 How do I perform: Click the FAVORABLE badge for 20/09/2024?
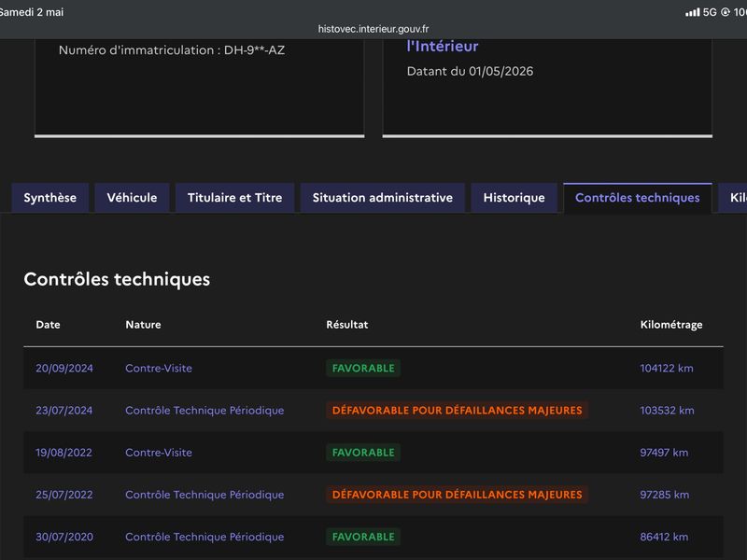tap(363, 368)
